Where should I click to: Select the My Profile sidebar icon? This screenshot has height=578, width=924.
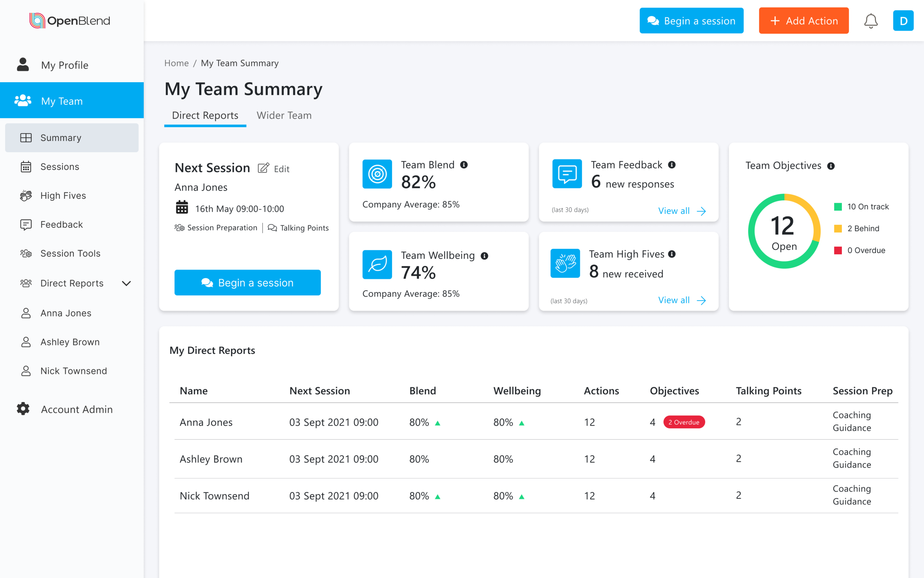tap(23, 65)
